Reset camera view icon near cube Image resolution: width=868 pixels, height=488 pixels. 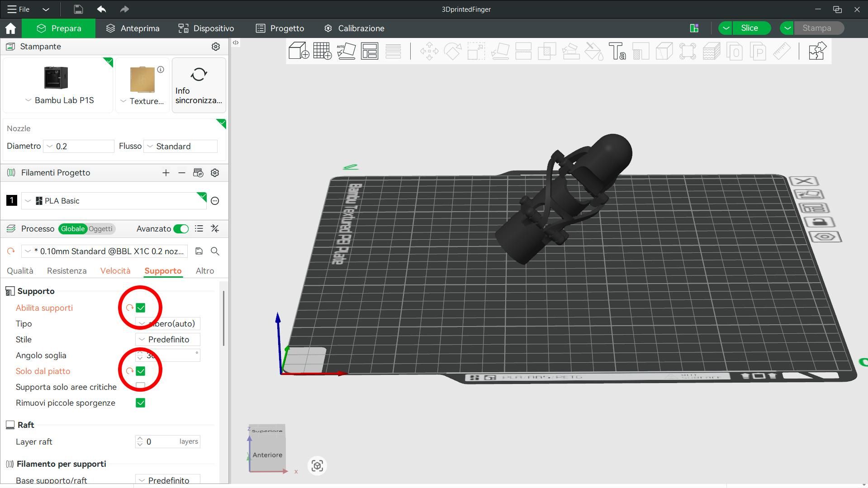pyautogui.click(x=317, y=465)
